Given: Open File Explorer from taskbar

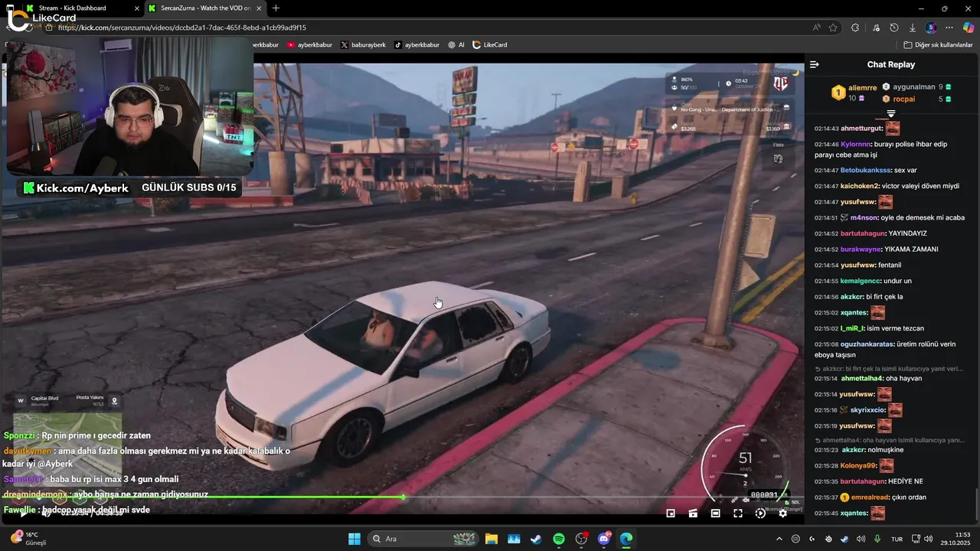Looking at the screenshot, I should click(x=491, y=539).
